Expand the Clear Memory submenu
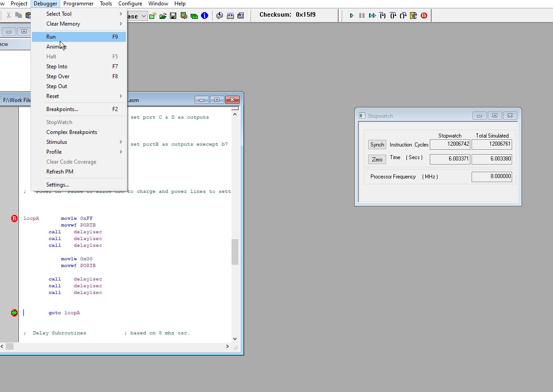Image resolution: width=553 pixels, height=392 pixels. coord(79,24)
